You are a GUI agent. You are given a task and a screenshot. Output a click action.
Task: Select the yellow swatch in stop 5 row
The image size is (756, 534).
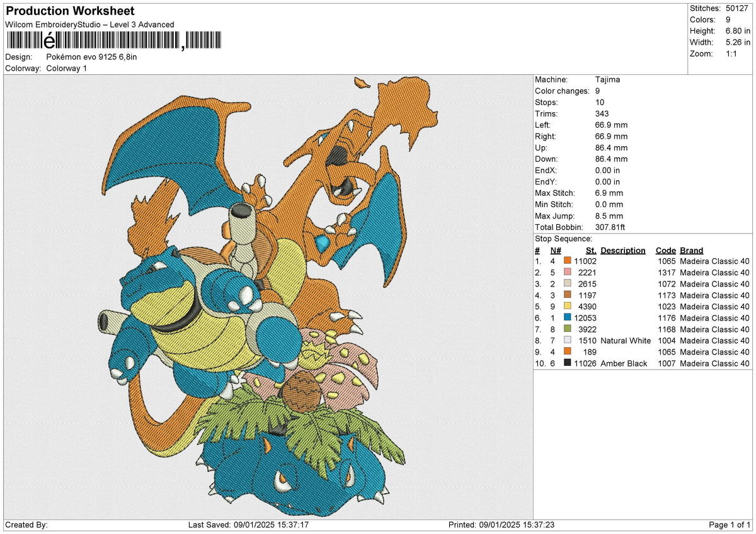click(568, 307)
